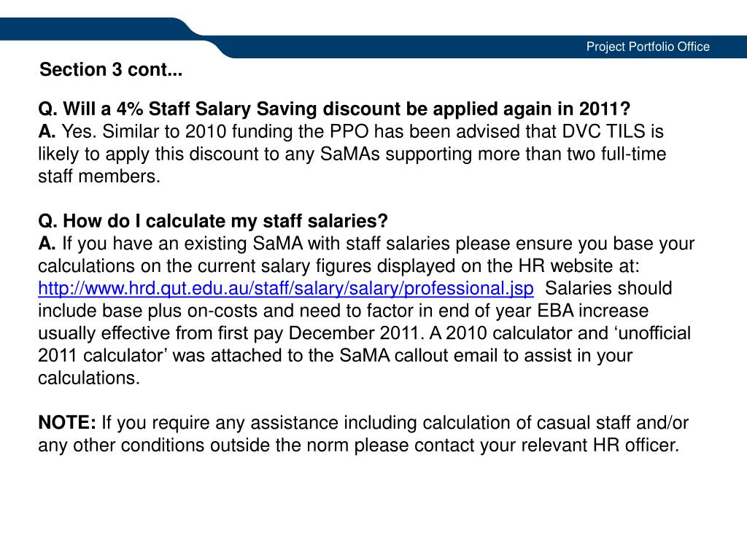
Task: Click the word 'calculations.' ending second answer
Action: (x=89, y=378)
